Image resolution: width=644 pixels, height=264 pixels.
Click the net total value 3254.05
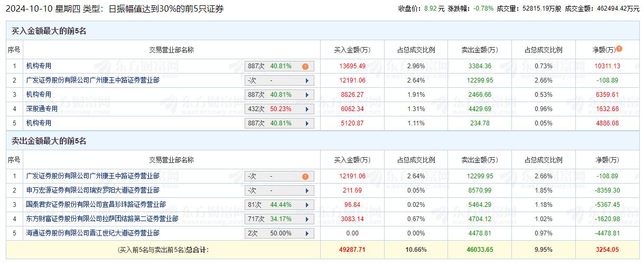[606, 249]
